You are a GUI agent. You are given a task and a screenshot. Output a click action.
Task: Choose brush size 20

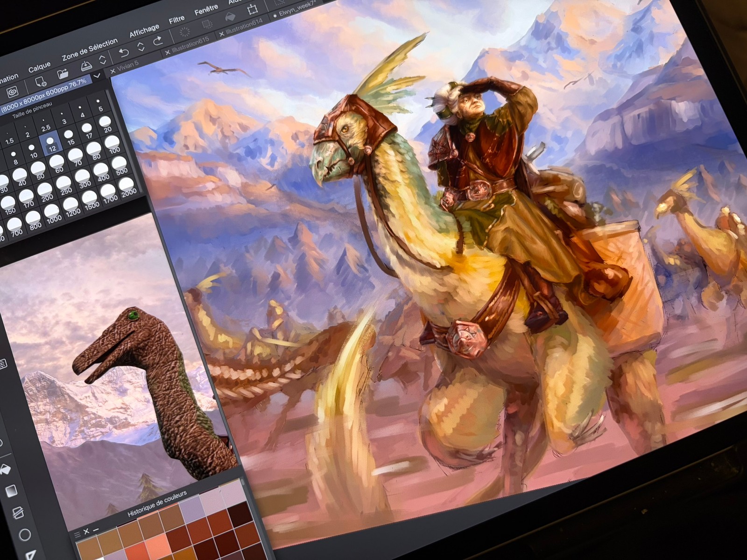(106, 125)
